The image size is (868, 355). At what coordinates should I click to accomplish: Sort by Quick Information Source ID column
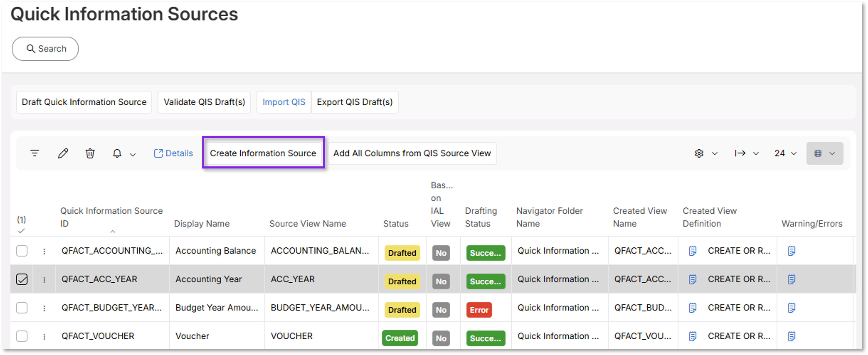(x=111, y=217)
